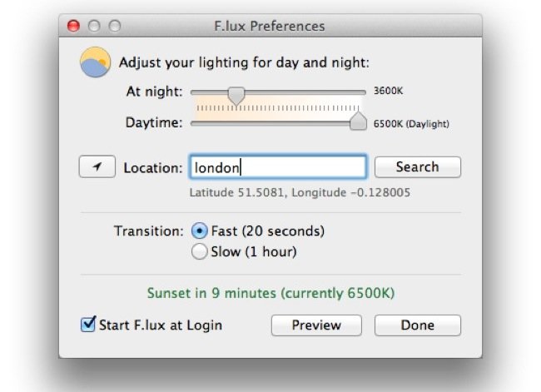541x392 pixels.
Task: Click the f.lux sun and hills icon
Action: pos(95,62)
